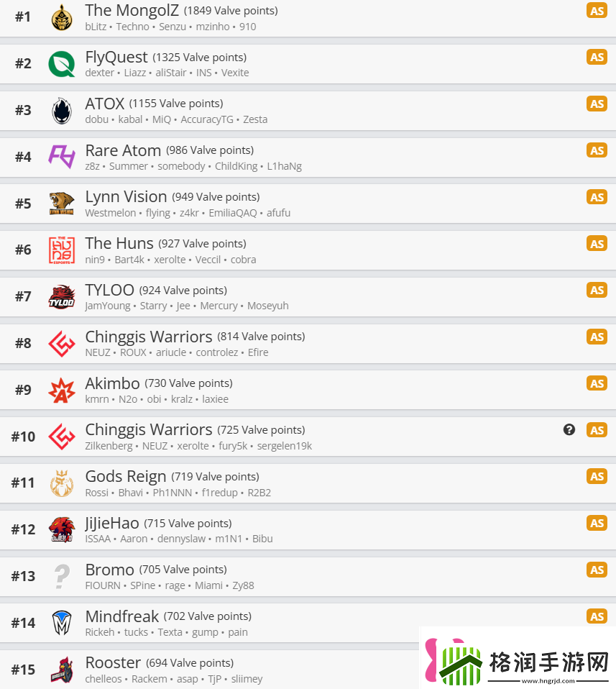The image size is (616, 689).
Task: Open the Chinggis Warriors rank 8 link
Action: pos(149,337)
